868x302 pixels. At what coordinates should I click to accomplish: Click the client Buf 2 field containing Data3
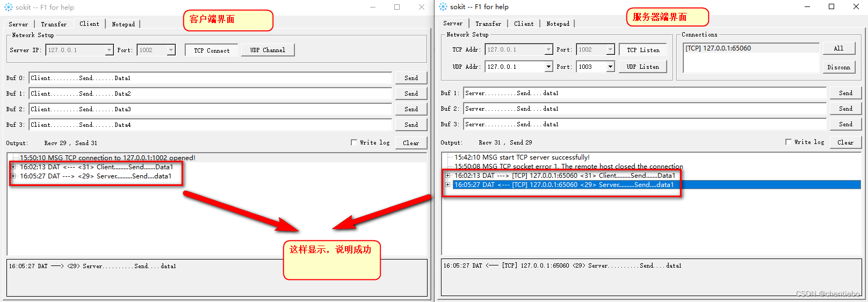pyautogui.click(x=211, y=109)
